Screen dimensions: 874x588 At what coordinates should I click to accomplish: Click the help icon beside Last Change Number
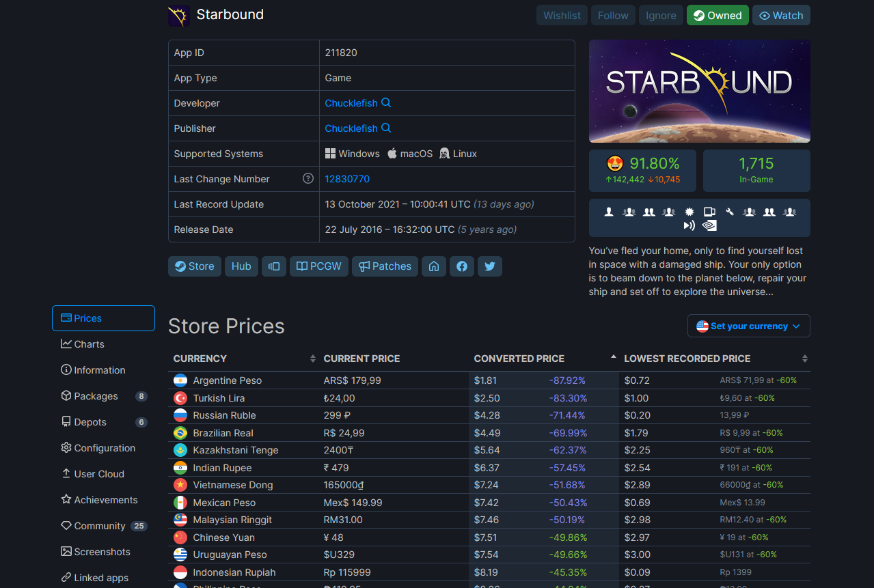click(x=308, y=178)
